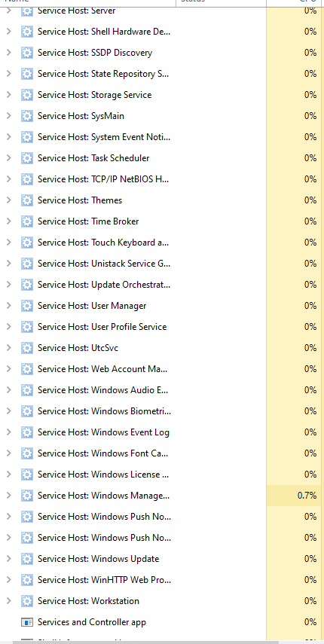Expand the UtcSvc service host

pyautogui.click(x=8, y=348)
